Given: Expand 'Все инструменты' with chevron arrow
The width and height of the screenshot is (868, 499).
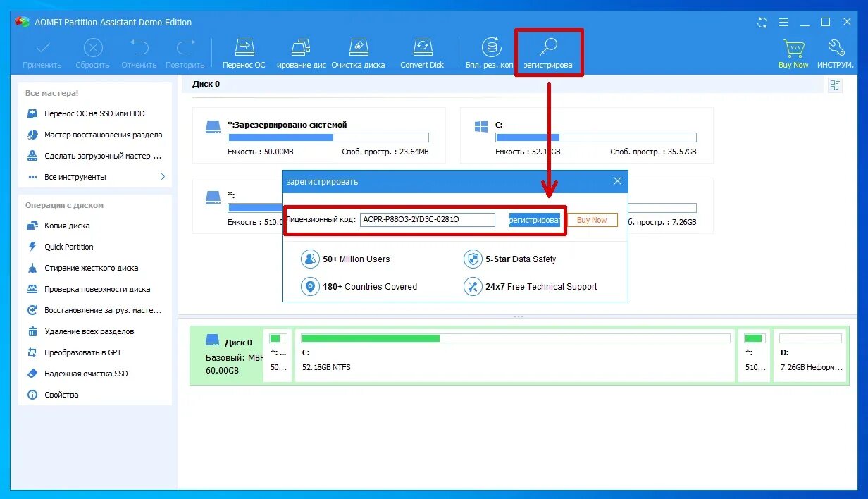Looking at the screenshot, I should tap(163, 177).
